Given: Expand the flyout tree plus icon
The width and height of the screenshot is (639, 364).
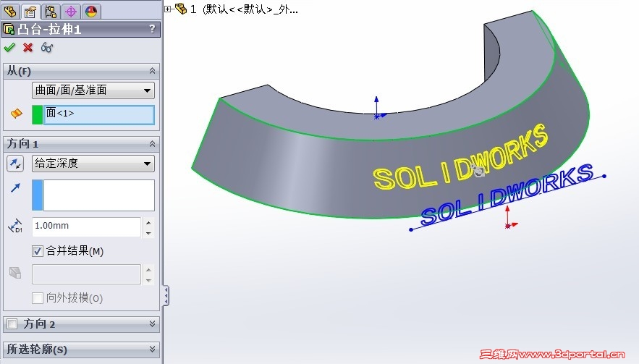Looking at the screenshot, I should [x=167, y=9].
